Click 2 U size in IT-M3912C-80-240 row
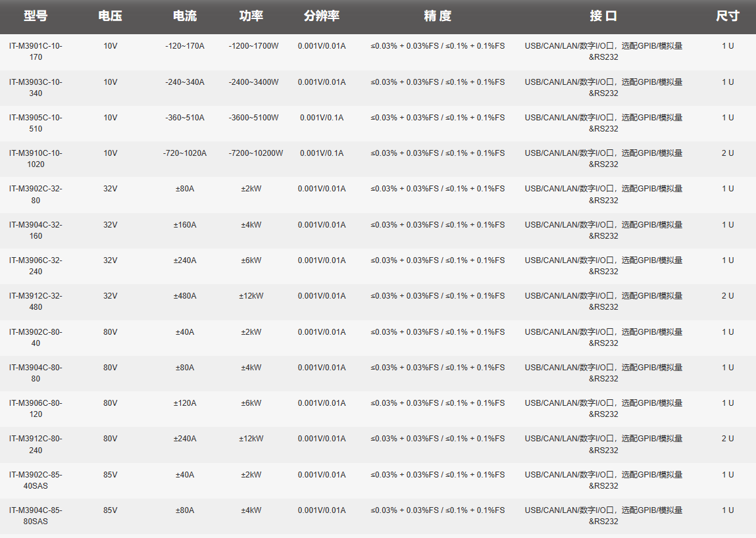 728,439
